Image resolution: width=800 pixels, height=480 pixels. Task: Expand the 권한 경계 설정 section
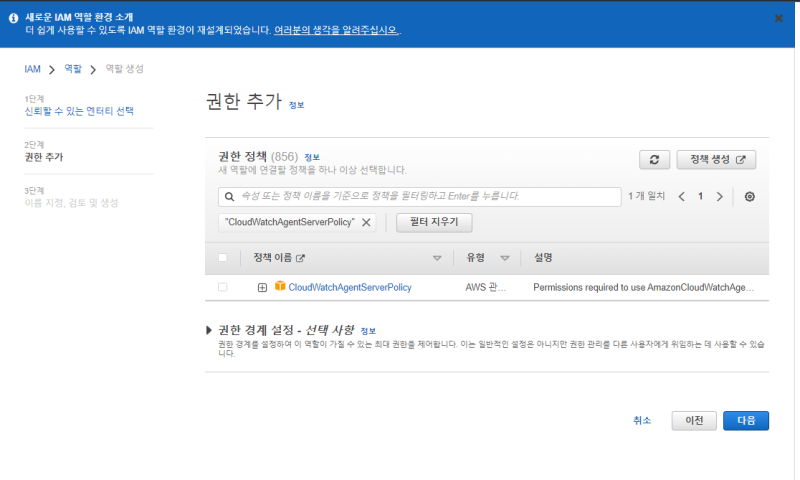[x=209, y=330]
